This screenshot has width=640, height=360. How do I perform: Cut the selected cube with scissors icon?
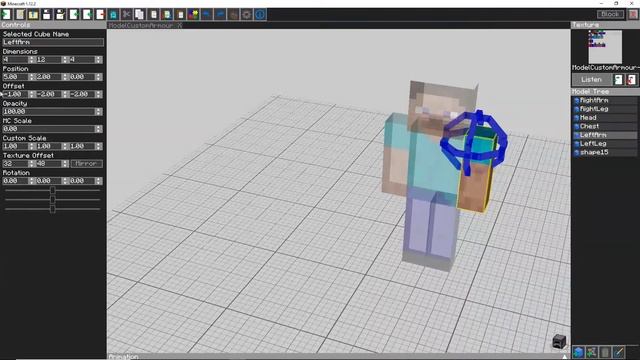point(127,15)
